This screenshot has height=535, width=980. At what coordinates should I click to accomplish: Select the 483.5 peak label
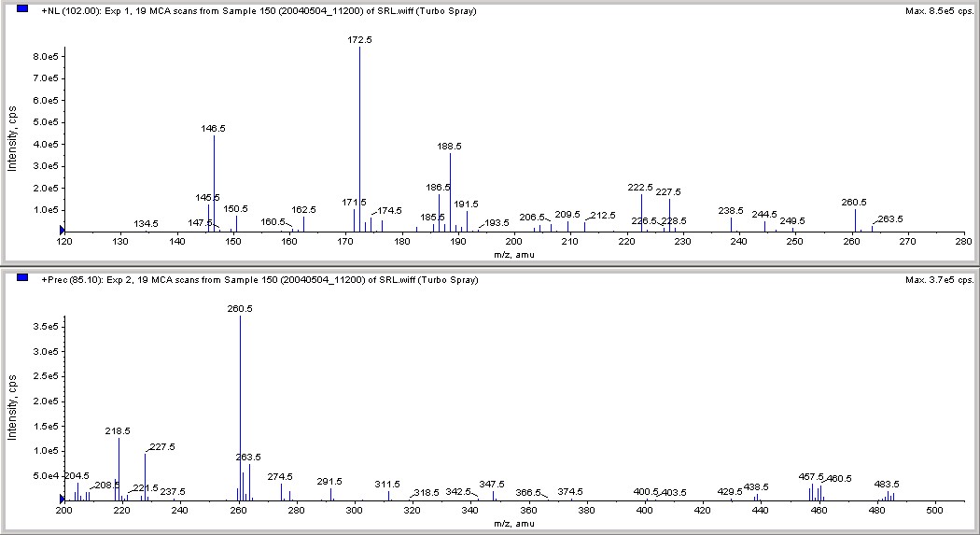tap(887, 485)
